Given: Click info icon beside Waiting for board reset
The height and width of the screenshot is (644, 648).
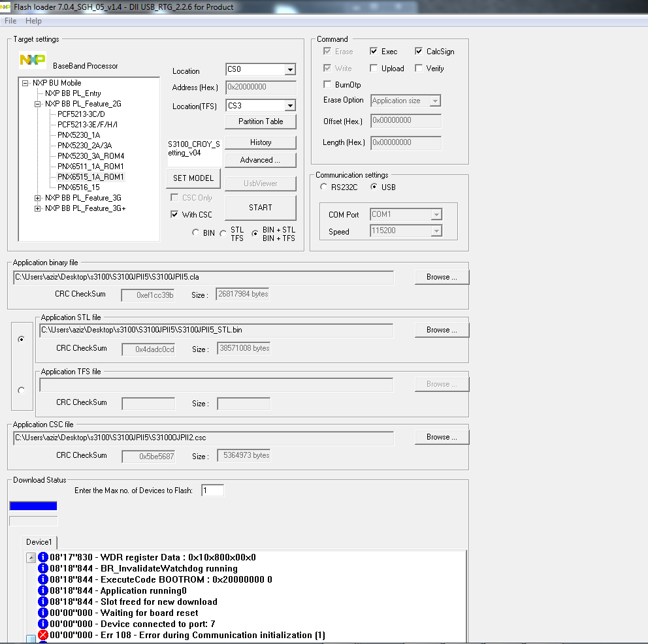Looking at the screenshot, I should click(43, 613).
